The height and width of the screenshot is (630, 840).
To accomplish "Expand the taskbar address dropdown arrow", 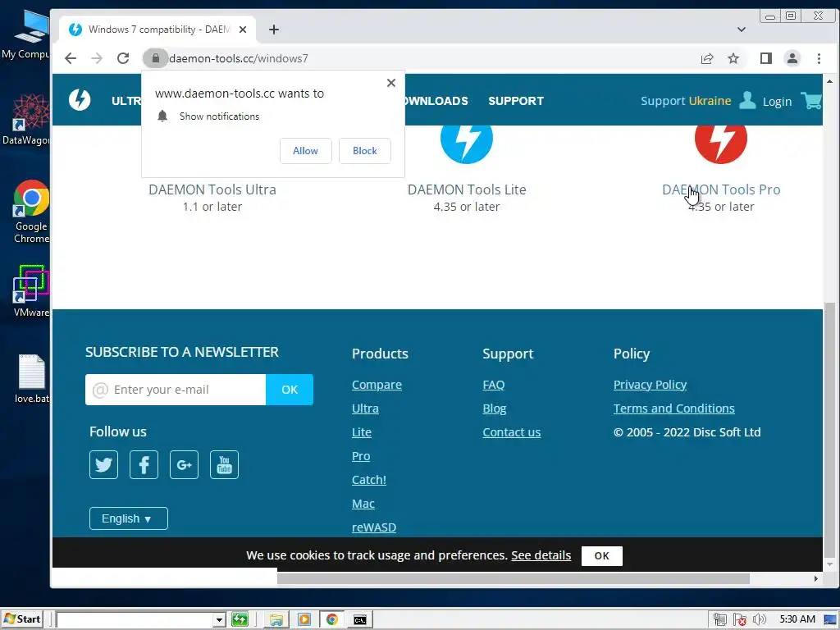I will pos(219,620).
